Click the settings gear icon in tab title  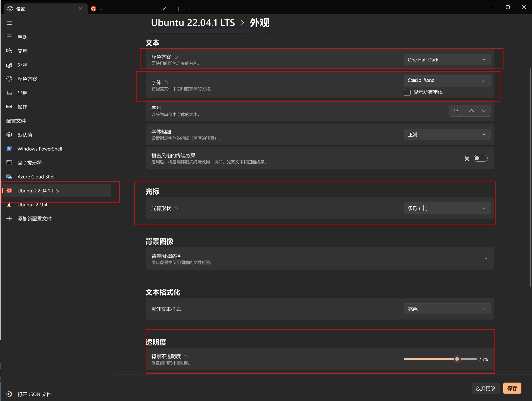[x=10, y=9]
